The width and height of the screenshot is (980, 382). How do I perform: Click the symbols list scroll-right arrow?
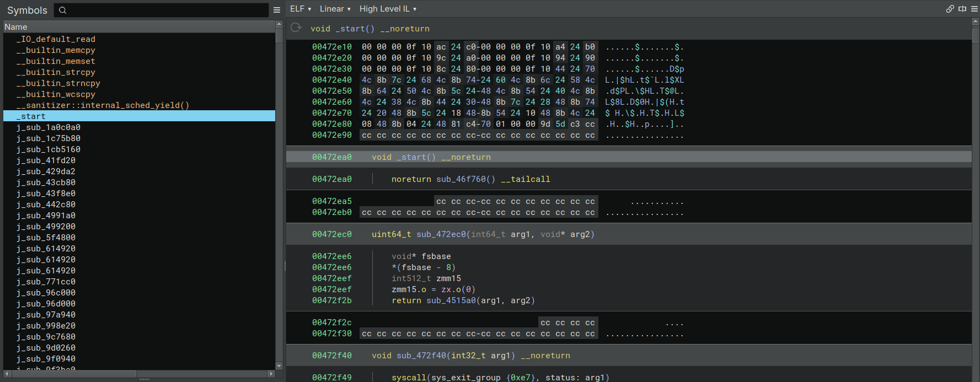(271, 374)
